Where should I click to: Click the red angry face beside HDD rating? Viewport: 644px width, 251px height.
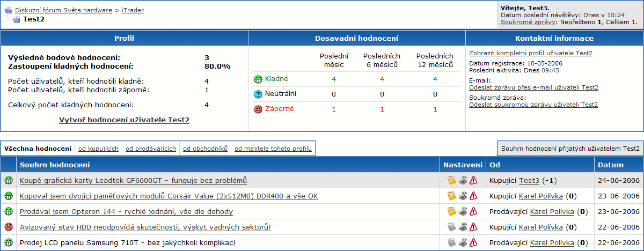coord(9,227)
